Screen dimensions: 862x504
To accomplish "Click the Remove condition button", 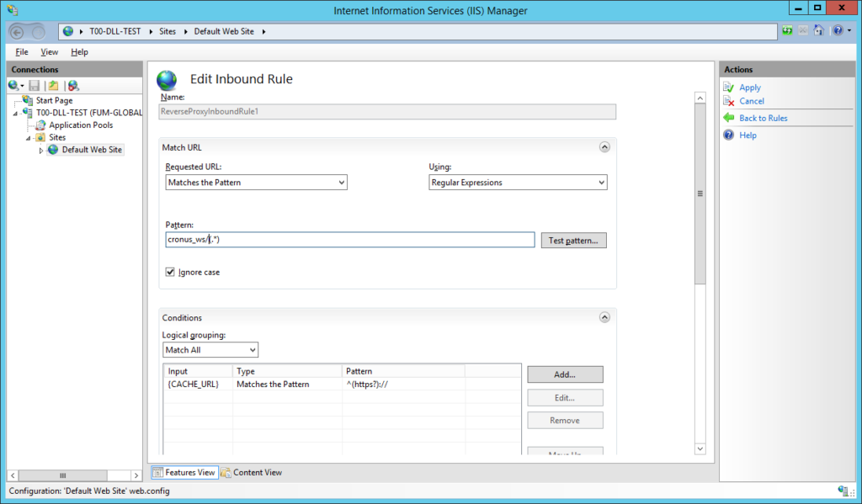I will (x=565, y=421).
